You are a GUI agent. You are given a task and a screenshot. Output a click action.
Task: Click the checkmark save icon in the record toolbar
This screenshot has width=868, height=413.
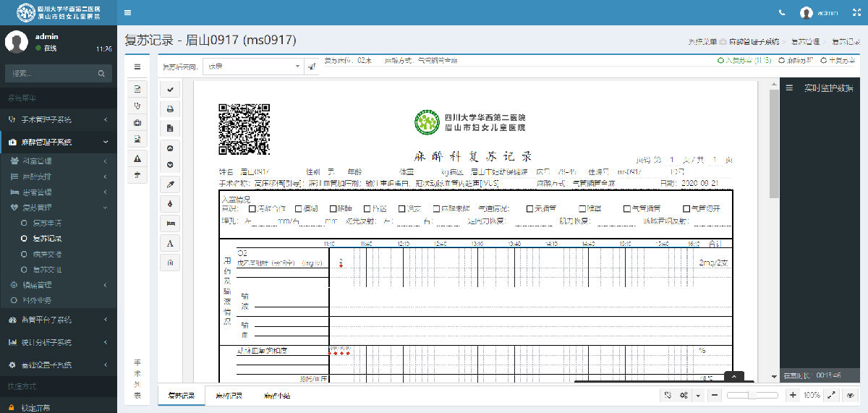tap(170, 90)
